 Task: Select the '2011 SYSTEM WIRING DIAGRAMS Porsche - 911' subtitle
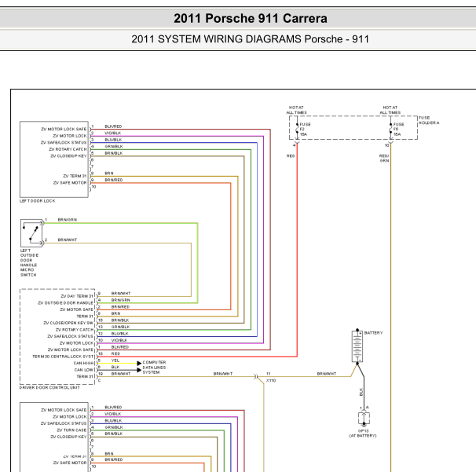[250, 39]
